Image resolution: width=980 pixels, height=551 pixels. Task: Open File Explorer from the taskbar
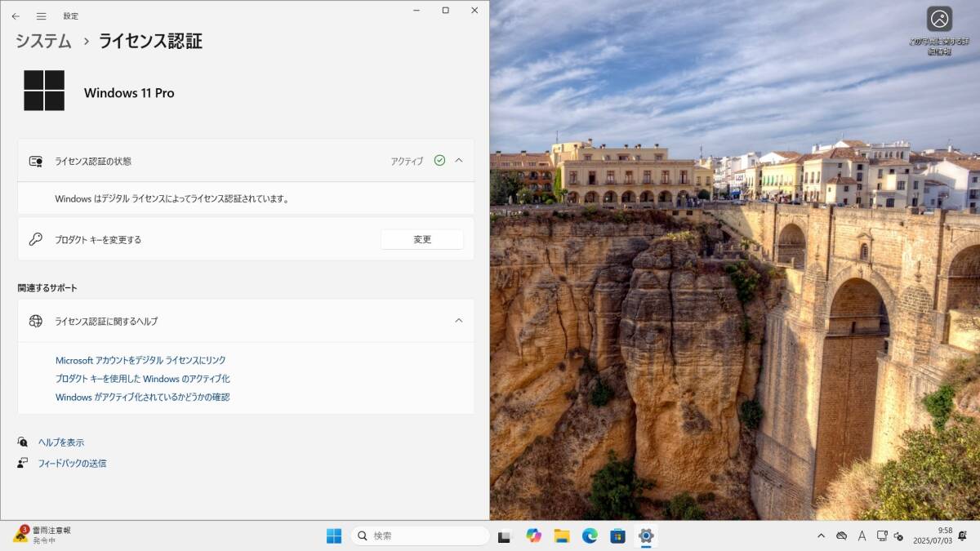click(562, 535)
